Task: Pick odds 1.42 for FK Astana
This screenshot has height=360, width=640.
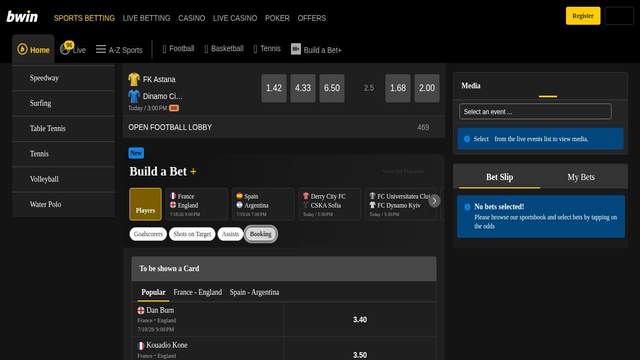Action: [x=274, y=88]
